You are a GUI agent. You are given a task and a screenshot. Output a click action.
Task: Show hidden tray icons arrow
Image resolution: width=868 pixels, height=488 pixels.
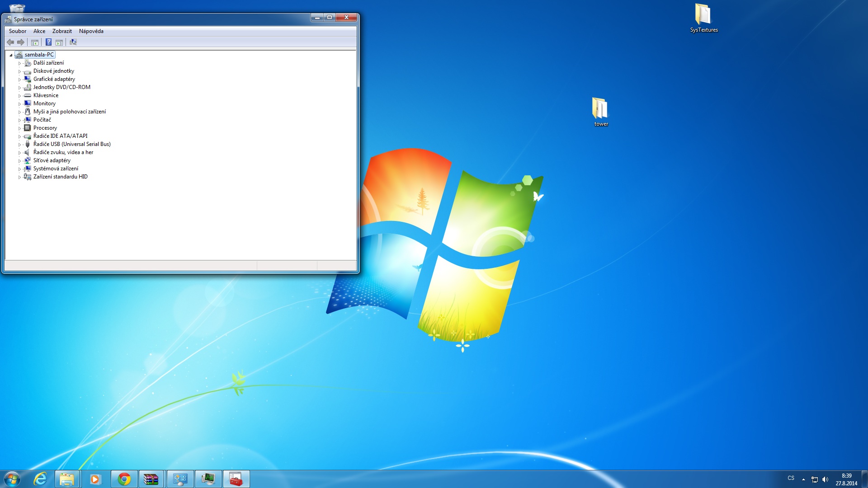pos(803,479)
